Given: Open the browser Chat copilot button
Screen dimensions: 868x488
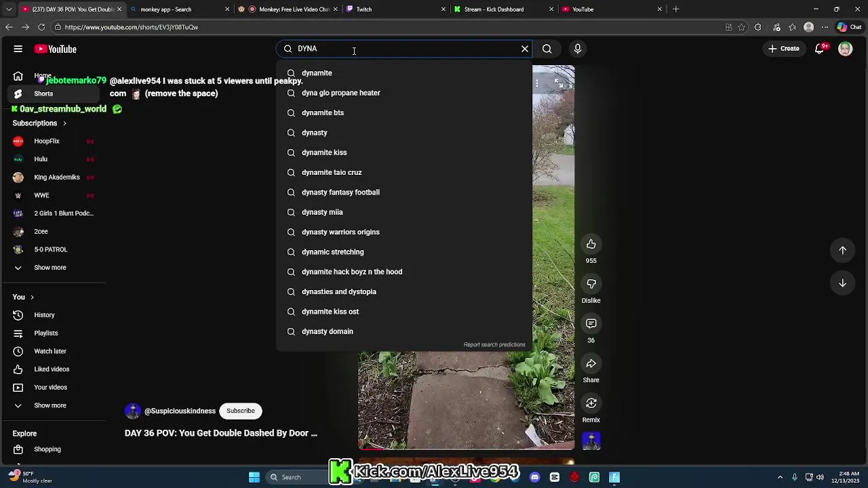Looking at the screenshot, I should tap(849, 27).
